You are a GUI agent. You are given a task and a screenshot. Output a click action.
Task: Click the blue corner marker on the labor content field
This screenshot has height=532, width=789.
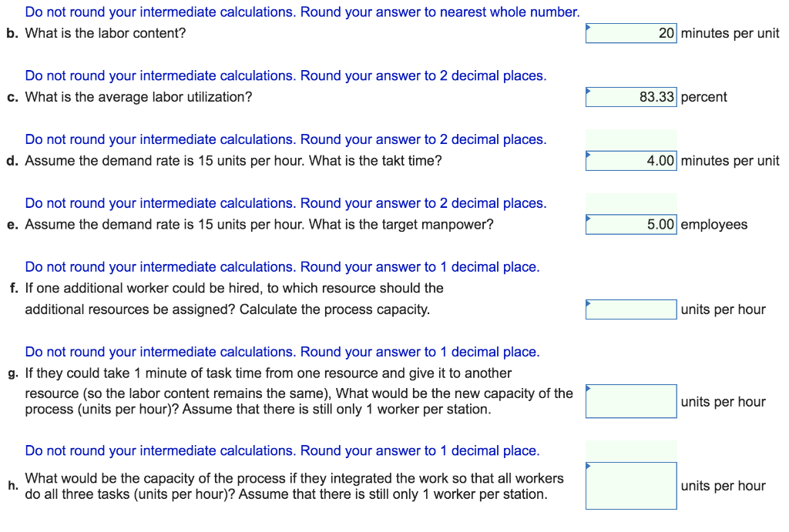(x=589, y=25)
